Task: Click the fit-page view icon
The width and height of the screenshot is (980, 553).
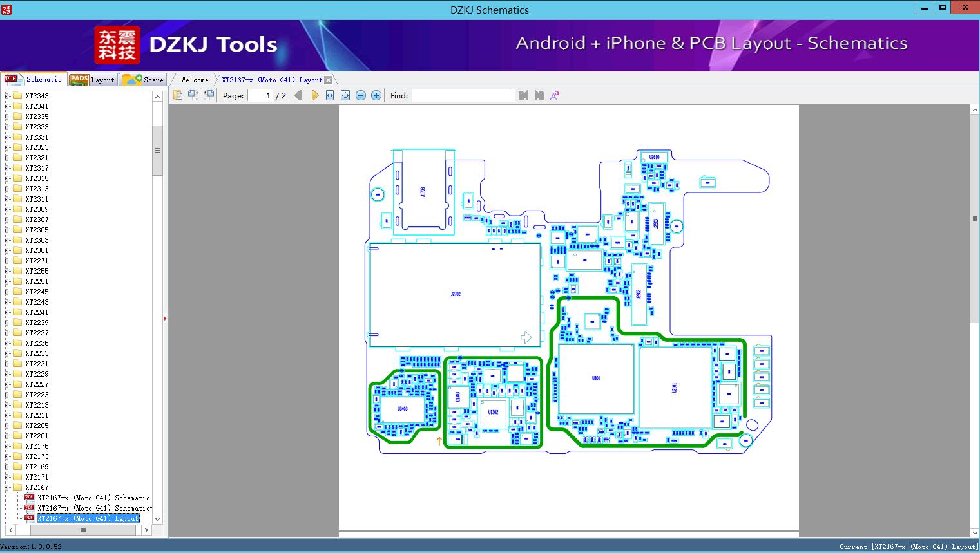Action: [x=345, y=95]
